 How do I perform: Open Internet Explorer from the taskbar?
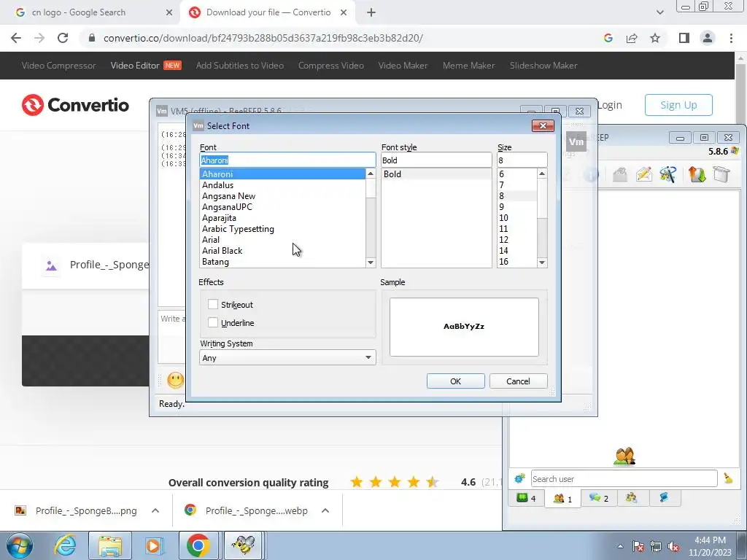pyautogui.click(x=65, y=545)
